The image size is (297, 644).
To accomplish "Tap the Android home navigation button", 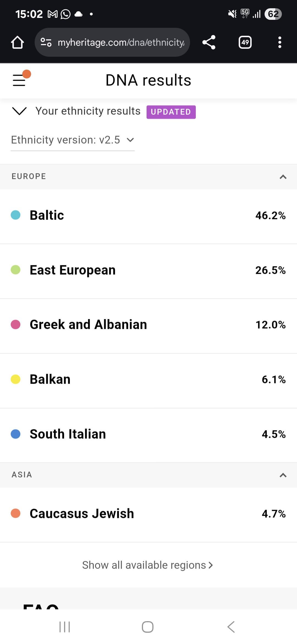I will (x=148, y=627).
